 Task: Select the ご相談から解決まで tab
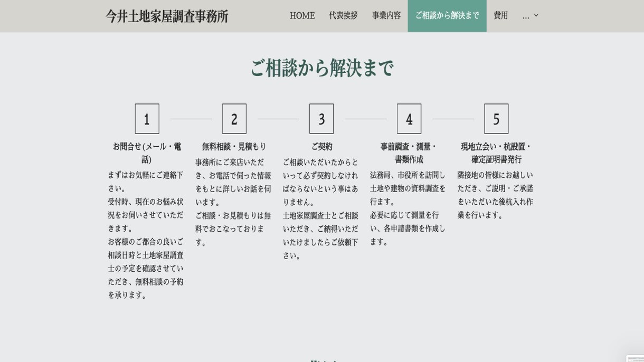(447, 15)
